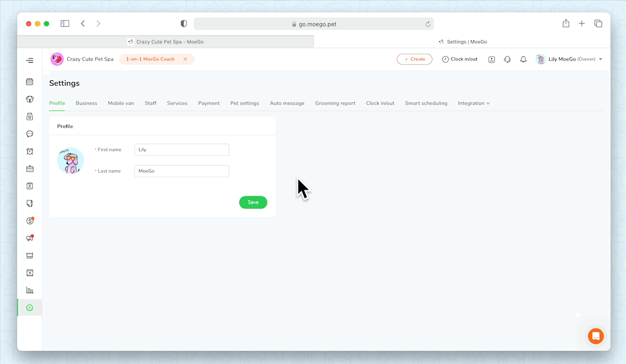This screenshot has height=364, width=626.
Task: Open the orange Intercom chat bubble
Action: [x=596, y=336]
